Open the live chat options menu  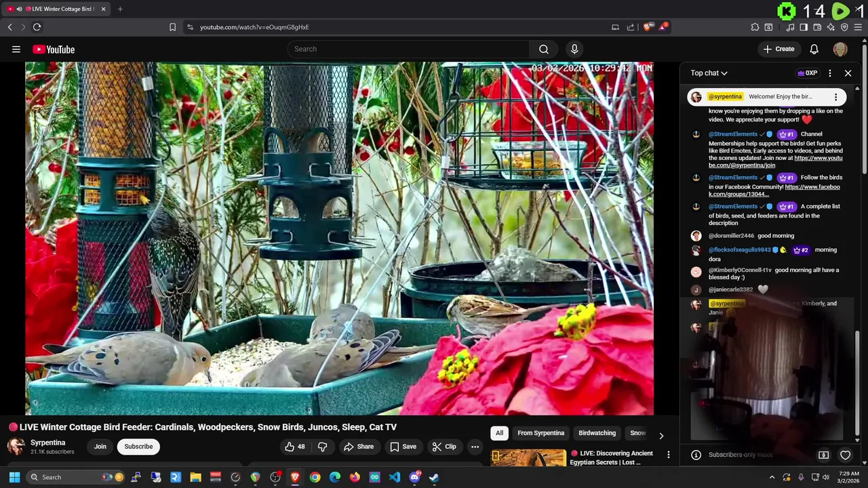pyautogui.click(x=830, y=73)
